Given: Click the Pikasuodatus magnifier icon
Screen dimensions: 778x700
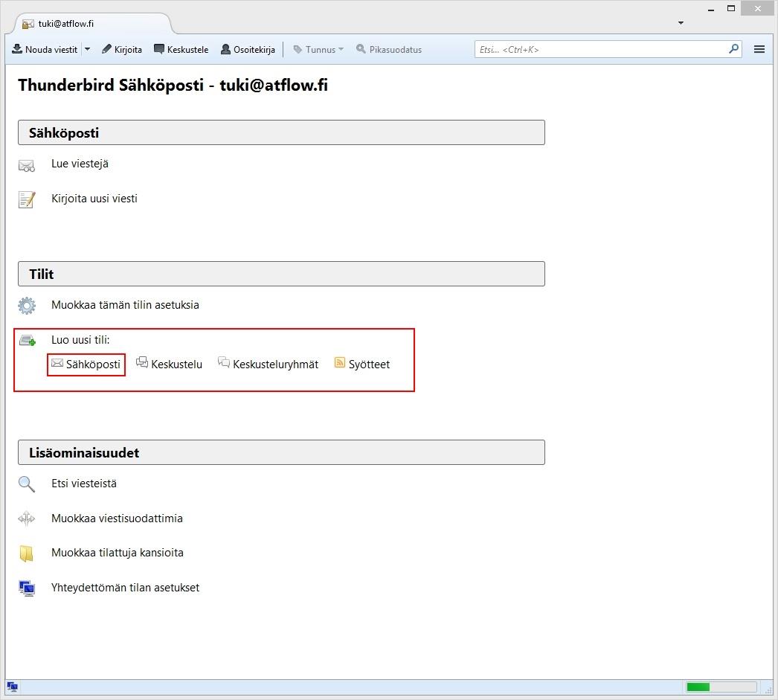Looking at the screenshot, I should [x=361, y=48].
